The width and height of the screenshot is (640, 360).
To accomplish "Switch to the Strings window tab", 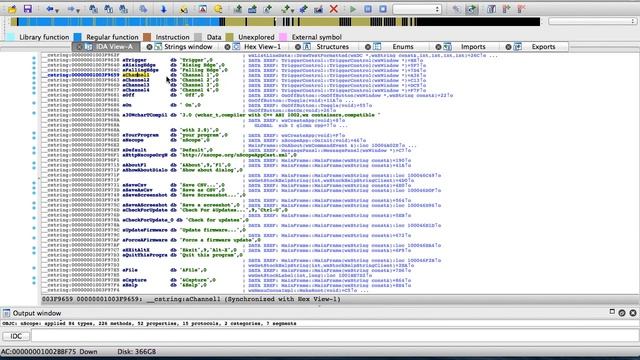I will coord(184,47).
